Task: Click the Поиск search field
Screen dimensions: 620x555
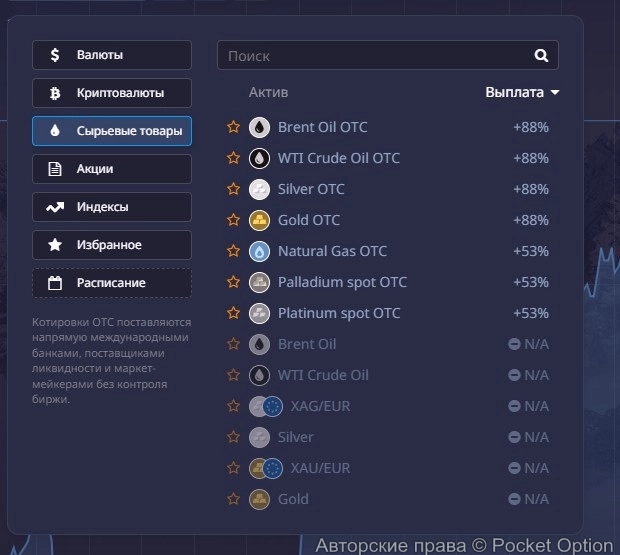Action: coord(375,56)
